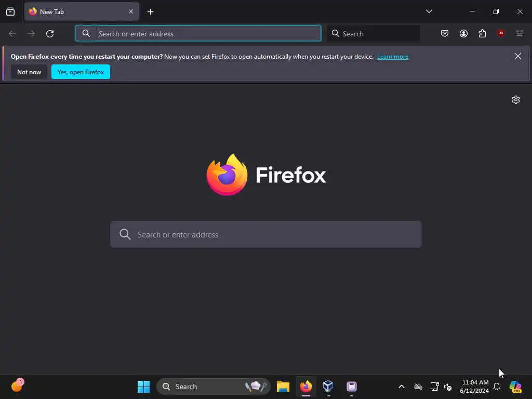Switch to Firefox taskbar icon
532x399 pixels.
coord(305,387)
